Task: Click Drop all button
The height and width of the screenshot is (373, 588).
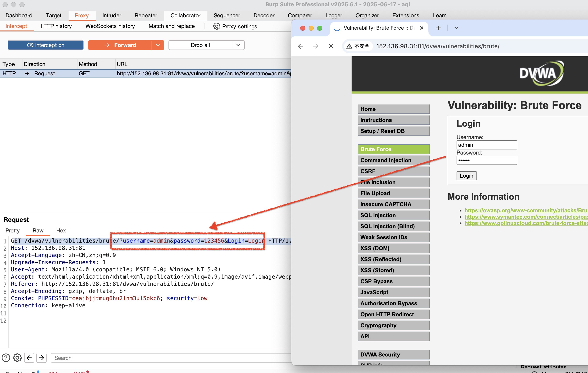Action: 200,45
